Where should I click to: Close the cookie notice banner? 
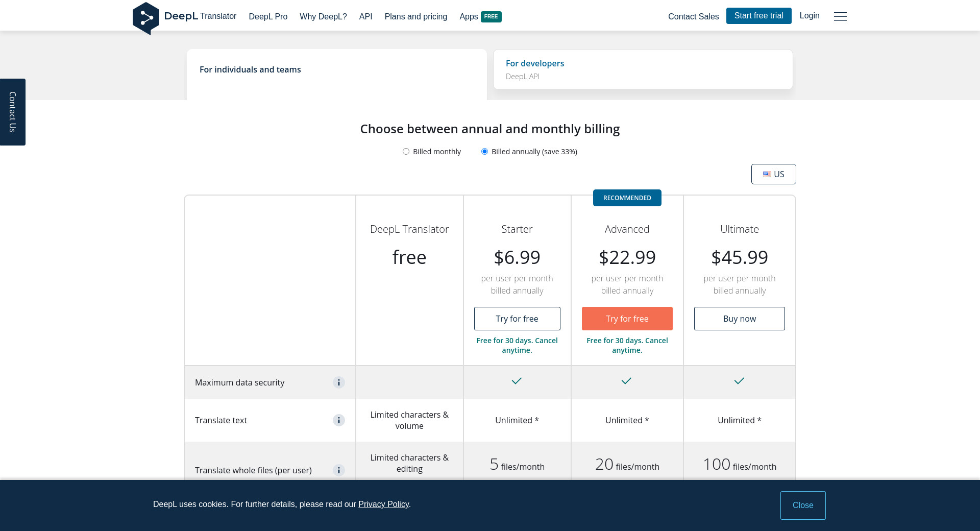click(x=802, y=505)
